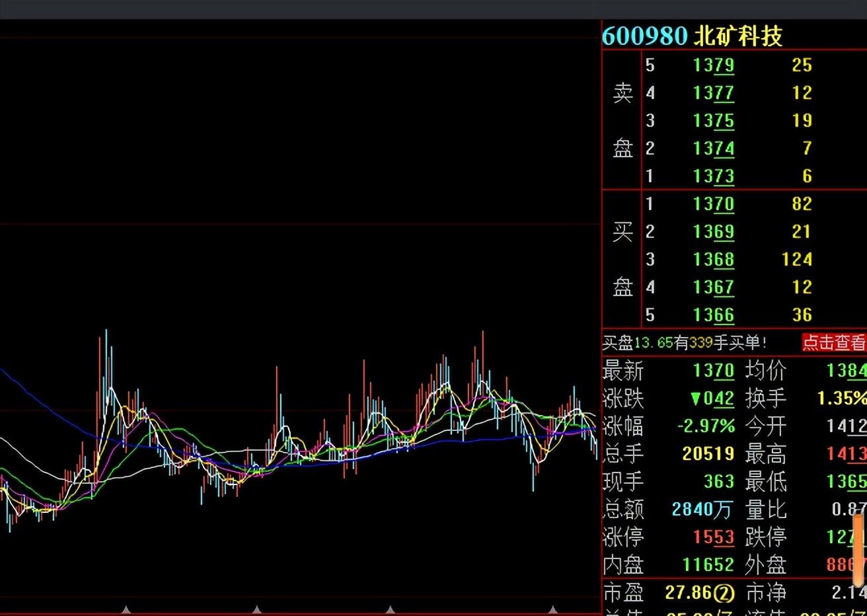Click the 最新 latest price value 1370
This screenshot has height=616, width=867.
point(714,371)
